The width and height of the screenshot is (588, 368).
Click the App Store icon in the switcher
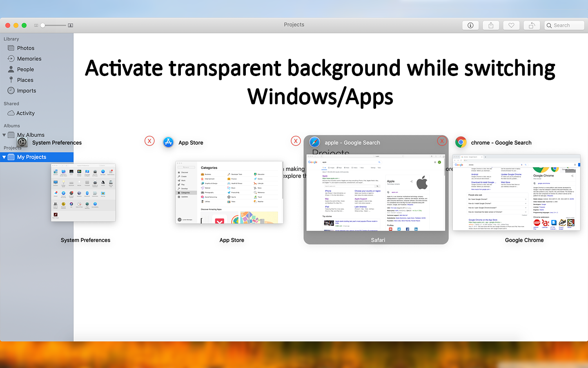168,142
